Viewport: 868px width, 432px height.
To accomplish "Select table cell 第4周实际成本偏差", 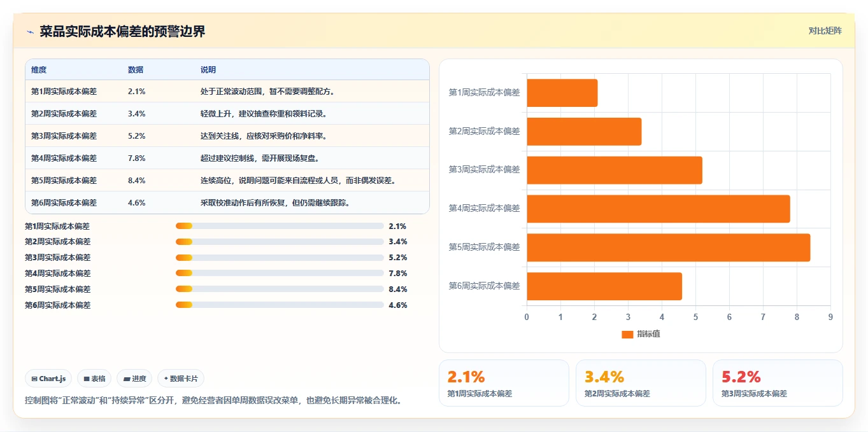I will [64, 158].
